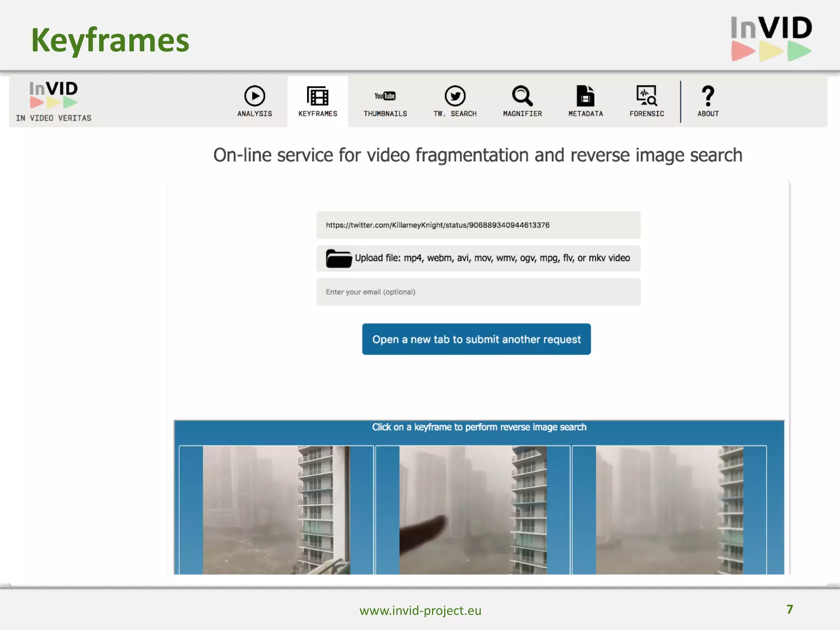Open the About question mark icon
The height and width of the screenshot is (630, 840).
pyautogui.click(x=708, y=96)
